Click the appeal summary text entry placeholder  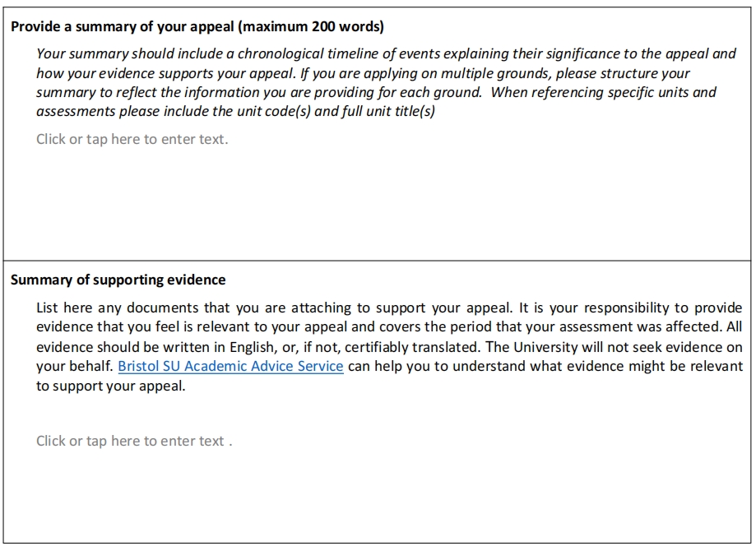[x=132, y=139]
